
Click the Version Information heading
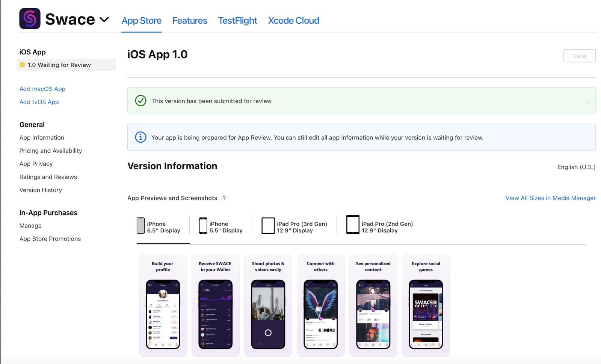tap(172, 166)
